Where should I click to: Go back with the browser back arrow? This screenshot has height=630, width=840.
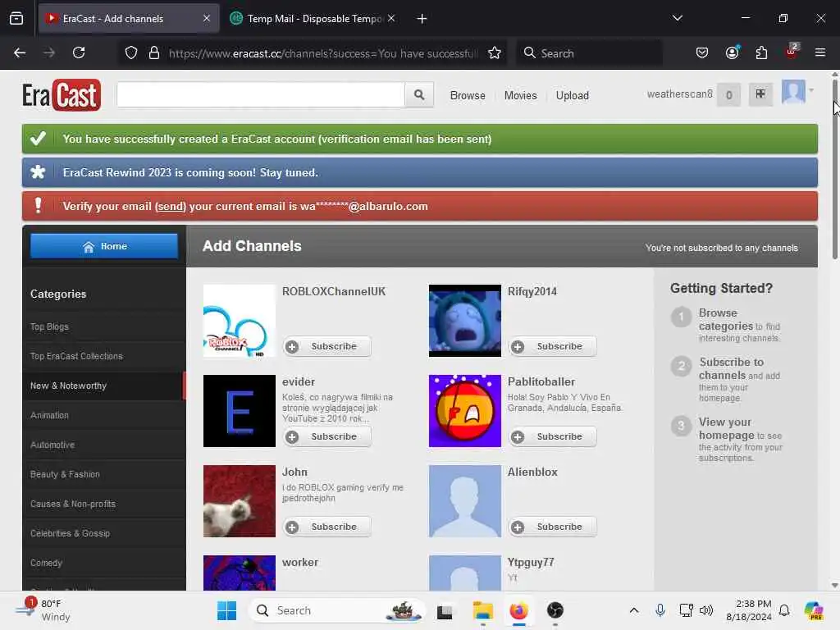tap(20, 52)
